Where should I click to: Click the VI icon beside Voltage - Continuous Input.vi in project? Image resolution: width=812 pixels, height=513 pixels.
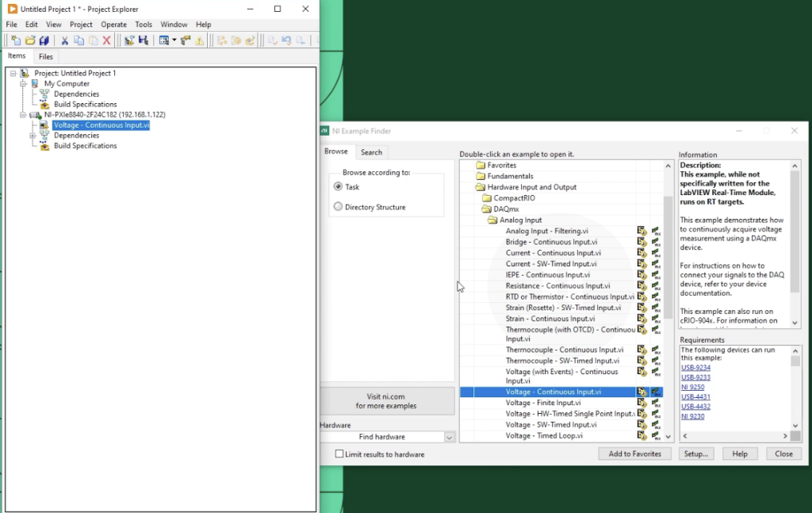[44, 124]
